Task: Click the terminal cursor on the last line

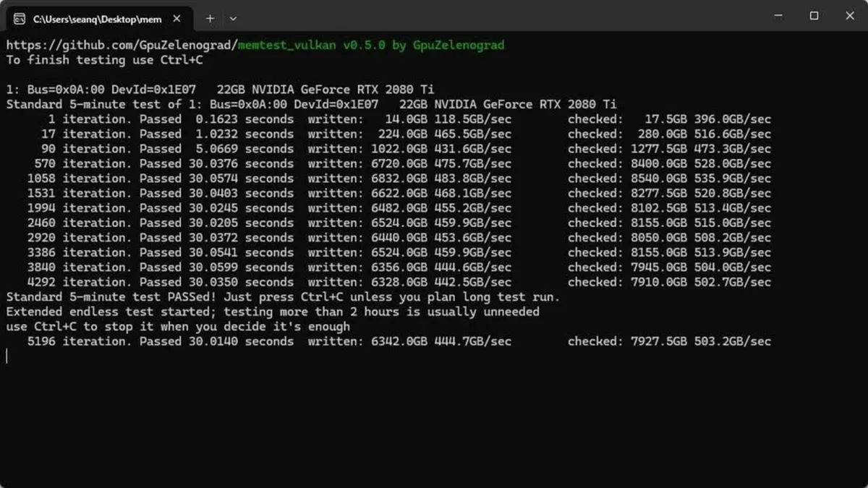Action: [x=7, y=356]
